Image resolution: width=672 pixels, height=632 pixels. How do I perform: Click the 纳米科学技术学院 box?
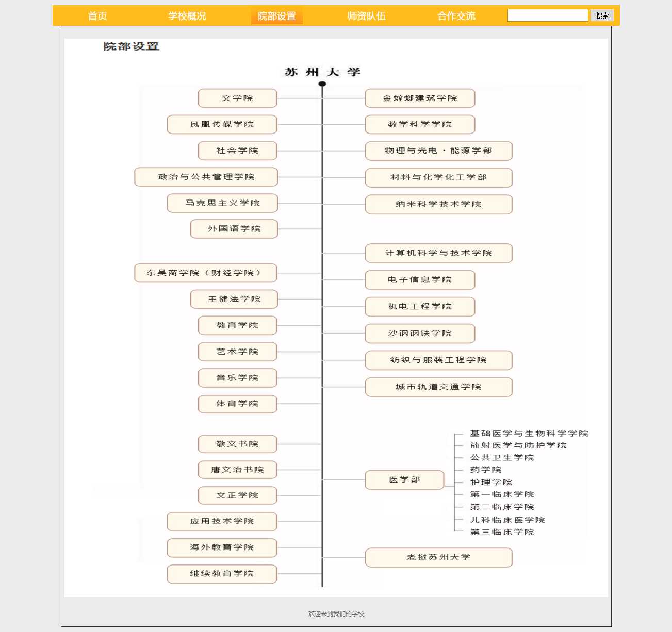[x=438, y=204]
